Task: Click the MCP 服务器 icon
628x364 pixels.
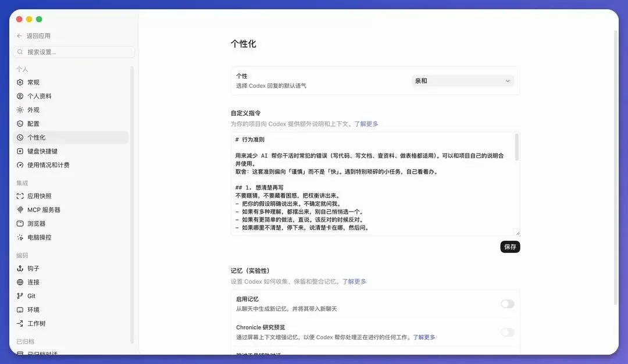Action: coord(20,210)
